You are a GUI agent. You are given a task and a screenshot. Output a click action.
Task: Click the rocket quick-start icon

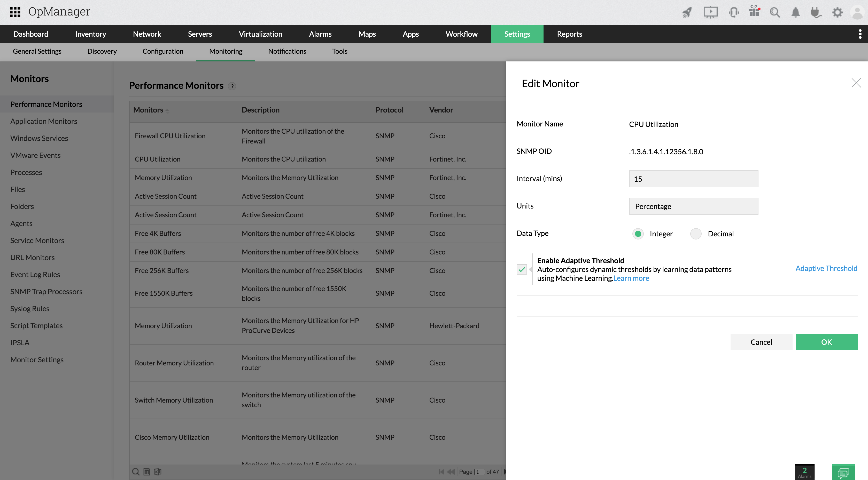[x=687, y=12]
